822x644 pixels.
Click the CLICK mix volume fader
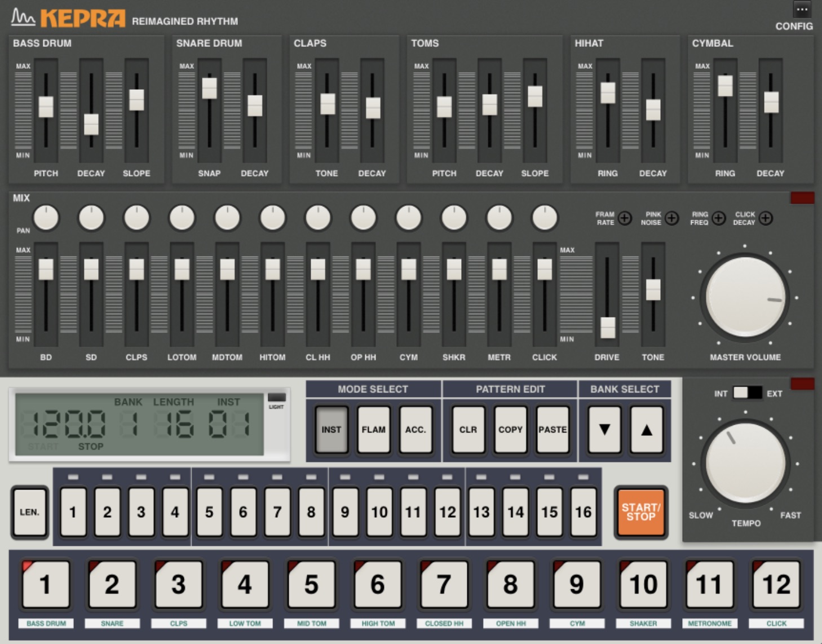point(545,270)
